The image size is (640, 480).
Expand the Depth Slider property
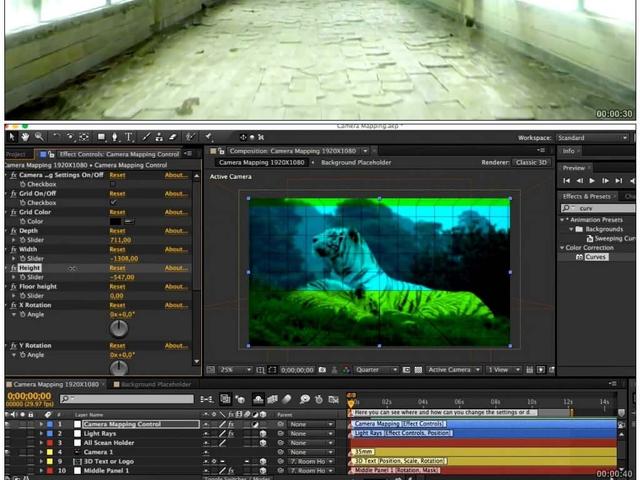point(14,240)
